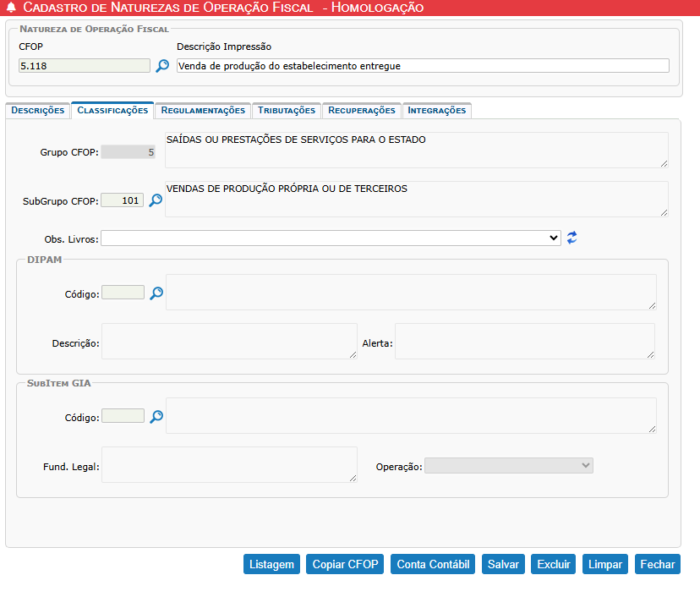Click the Descrição Impressão text field
700x597 pixels.
tap(423, 65)
